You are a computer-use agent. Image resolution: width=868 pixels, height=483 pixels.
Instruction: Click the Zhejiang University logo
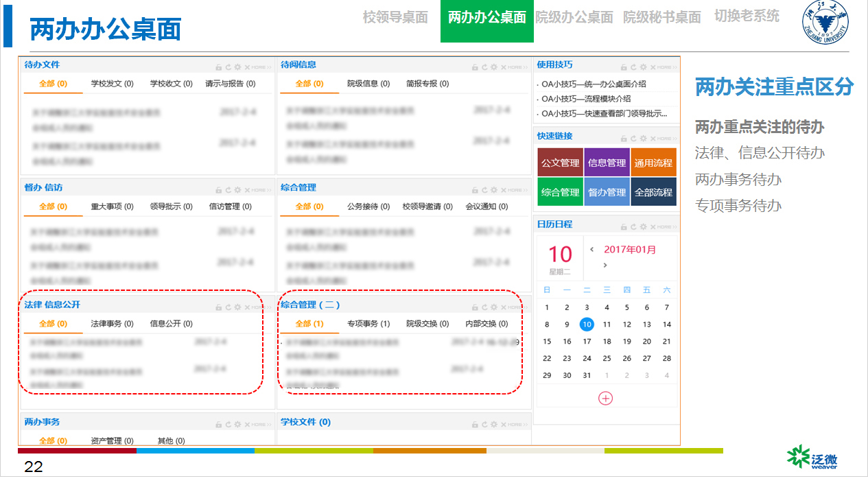[x=825, y=23]
